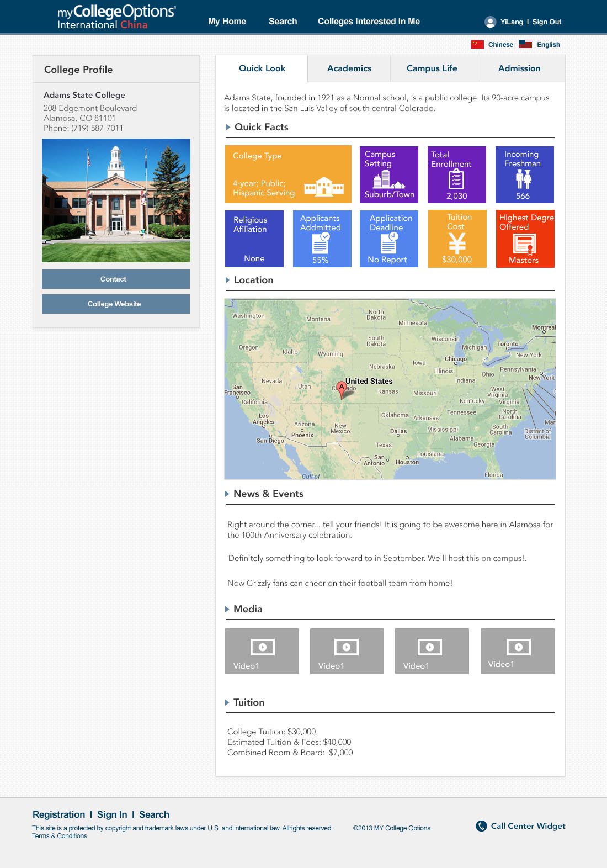Image resolution: width=607 pixels, height=868 pixels.
Task: Play the third Video1 thumbnail in Media
Action: click(x=432, y=651)
